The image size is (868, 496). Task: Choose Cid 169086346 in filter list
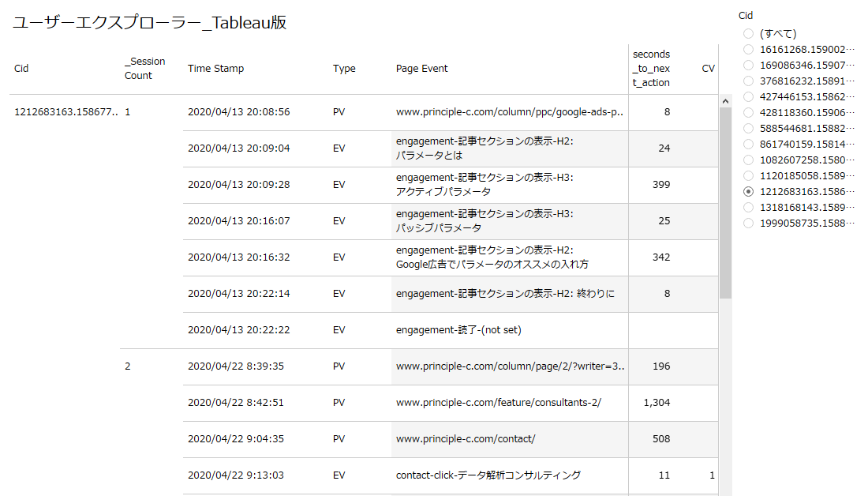[x=748, y=66]
